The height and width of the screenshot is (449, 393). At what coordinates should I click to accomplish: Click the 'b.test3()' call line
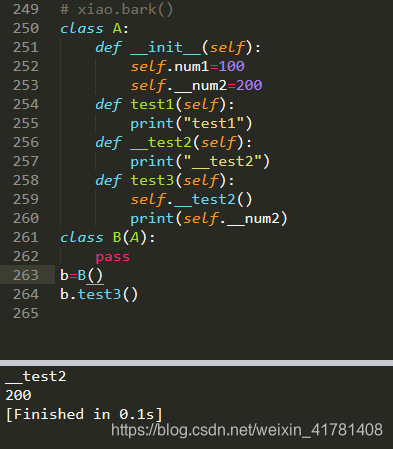pos(99,294)
